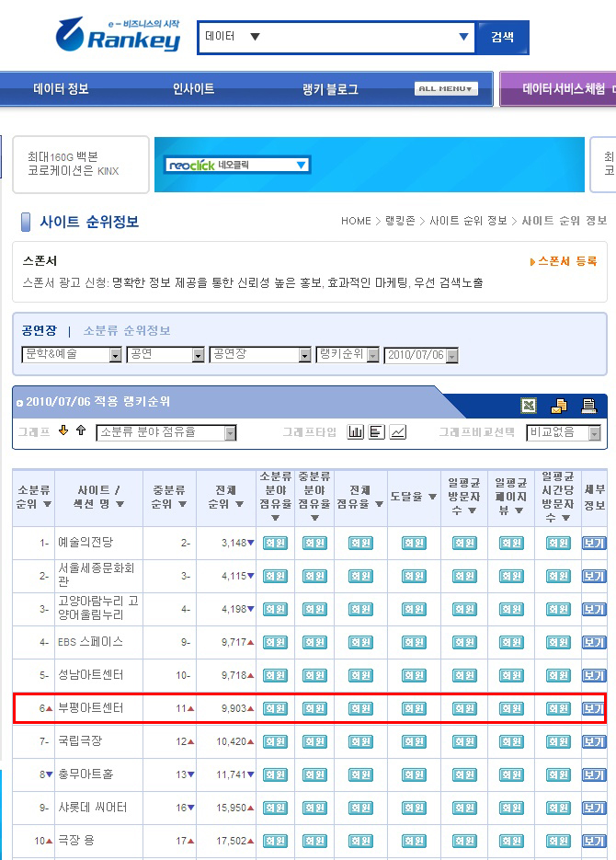The width and height of the screenshot is (616, 860).
Task: Open the 인사이트 menu
Action: pos(193,89)
